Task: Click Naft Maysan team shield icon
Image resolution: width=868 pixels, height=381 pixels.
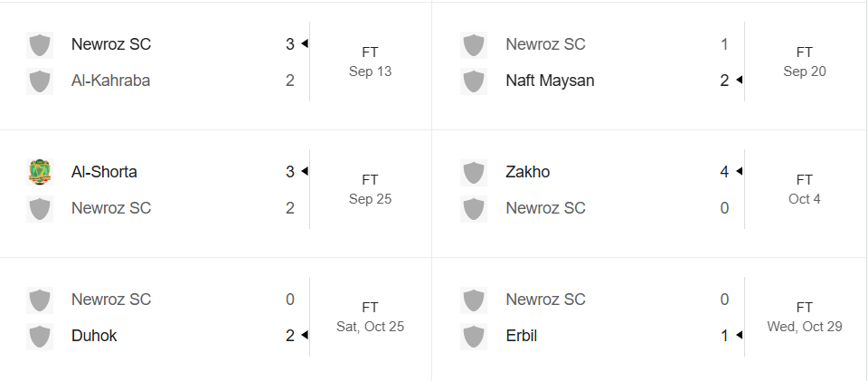Action: coord(474,81)
